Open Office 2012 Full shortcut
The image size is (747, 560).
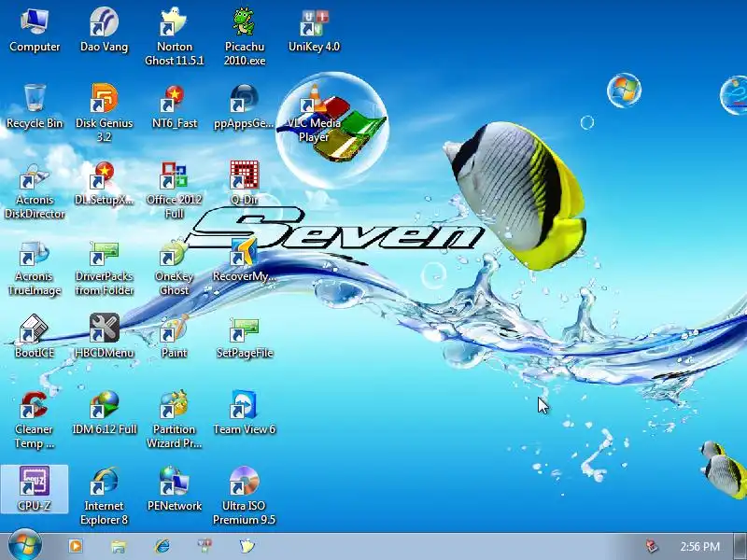(x=174, y=190)
